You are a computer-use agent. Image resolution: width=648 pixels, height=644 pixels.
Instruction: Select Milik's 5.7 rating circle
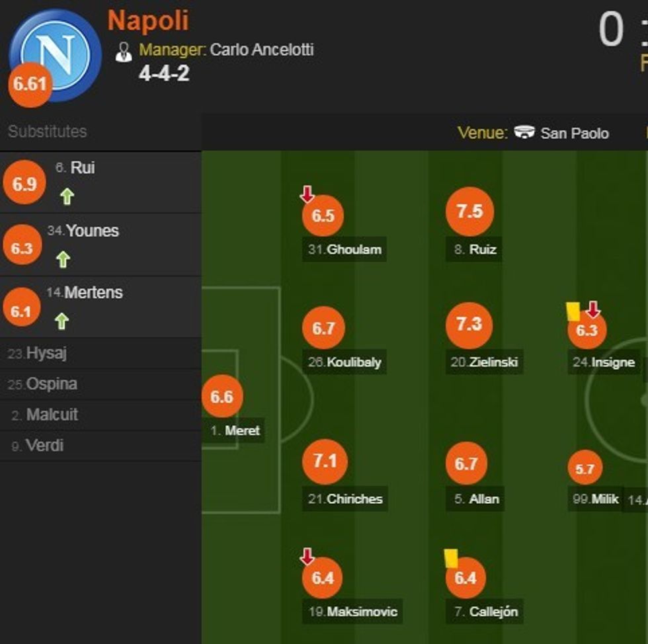click(585, 469)
